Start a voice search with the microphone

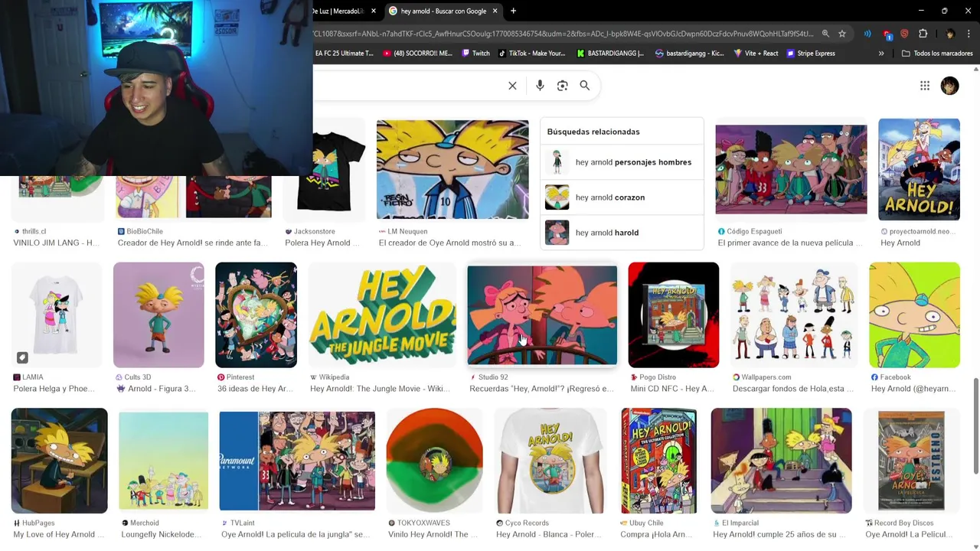click(x=540, y=86)
